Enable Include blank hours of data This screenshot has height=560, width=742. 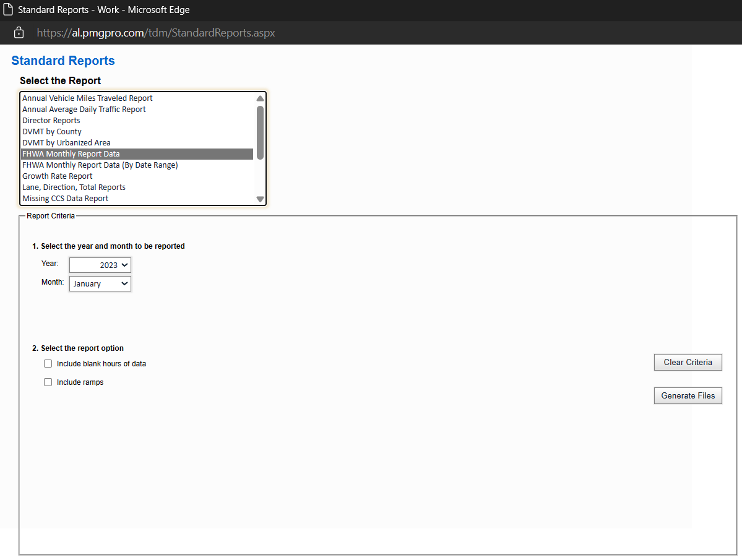48,364
